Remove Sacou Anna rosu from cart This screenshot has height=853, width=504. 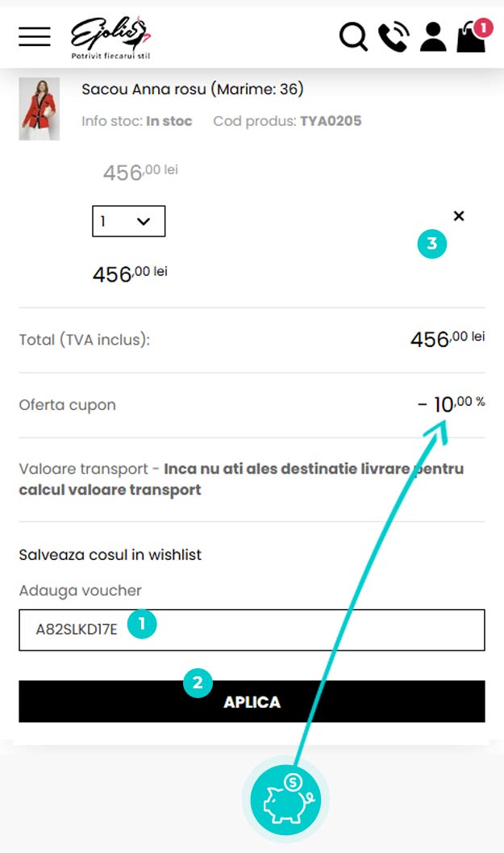(x=459, y=215)
